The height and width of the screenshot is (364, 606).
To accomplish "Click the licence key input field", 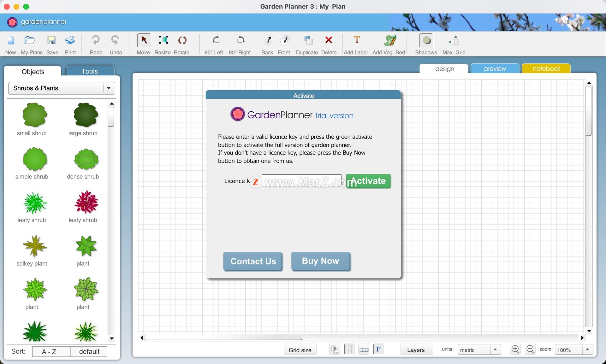I will (301, 180).
